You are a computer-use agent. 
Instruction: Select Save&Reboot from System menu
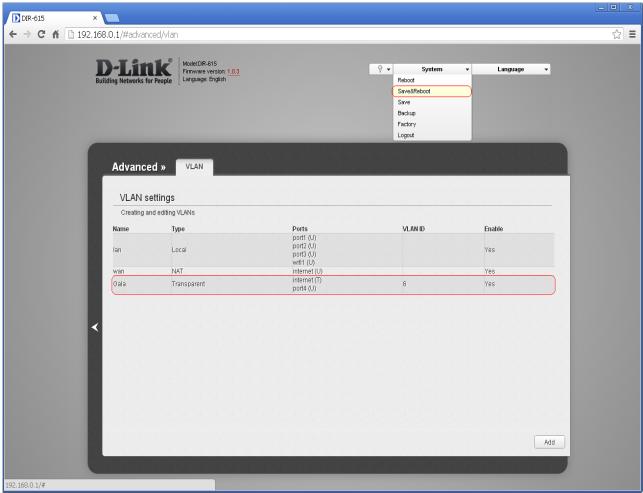pyautogui.click(x=431, y=91)
